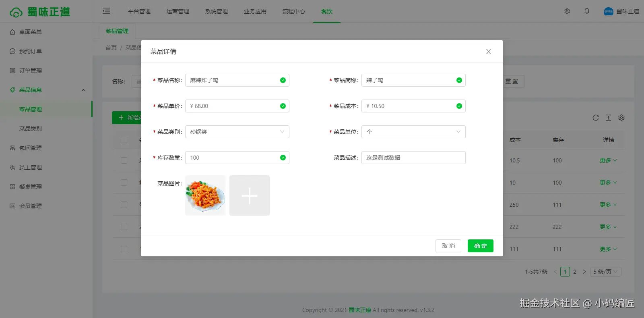Open 订单管理 in the sidebar
The height and width of the screenshot is (318, 644).
tap(31, 71)
